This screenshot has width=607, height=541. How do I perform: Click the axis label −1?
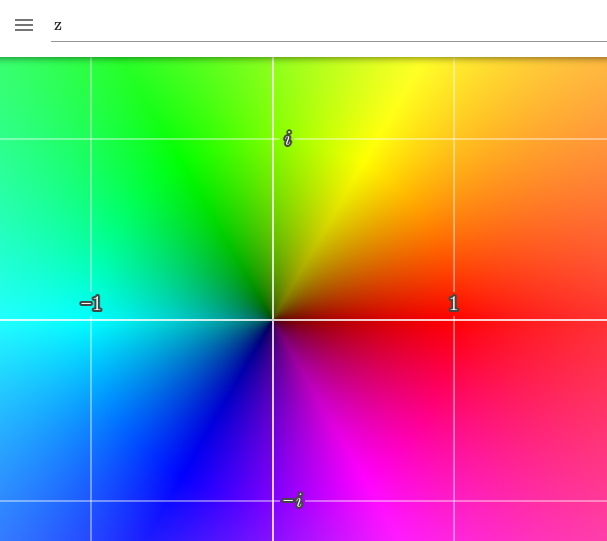pos(91,303)
